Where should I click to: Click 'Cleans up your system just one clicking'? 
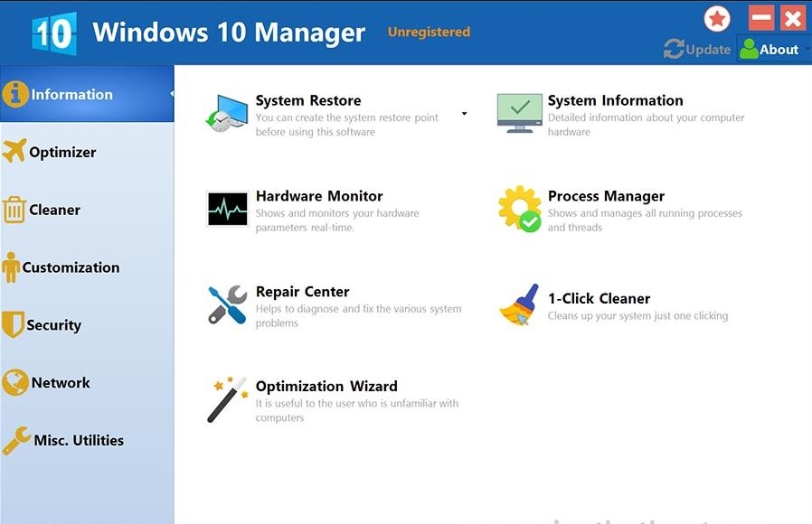click(637, 316)
